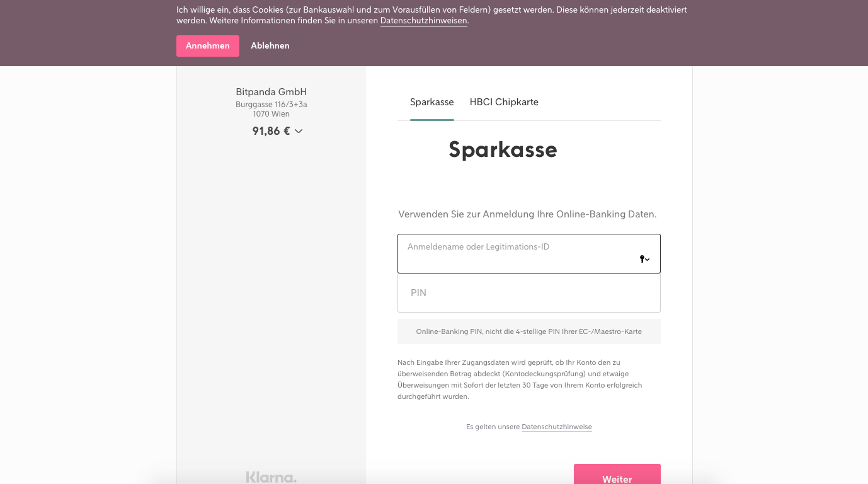Click the Bitpanda GmbH merchant name
The width and height of the screenshot is (868, 484).
[271, 92]
